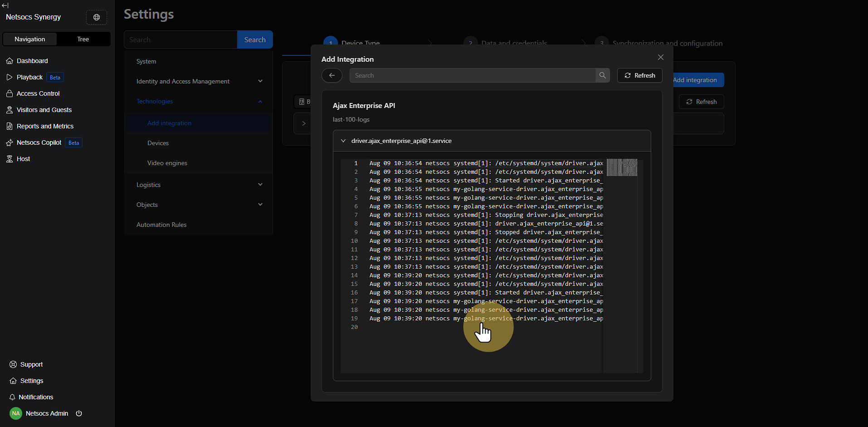Switch to Tree view toggle
The height and width of the screenshot is (427, 868).
click(x=83, y=39)
